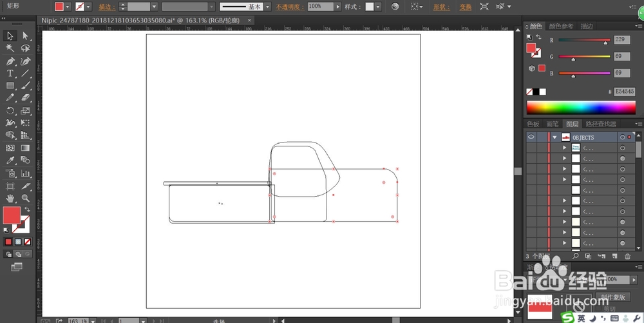Set paint mode to None in toolbox
The image size is (644, 323).
click(28, 242)
